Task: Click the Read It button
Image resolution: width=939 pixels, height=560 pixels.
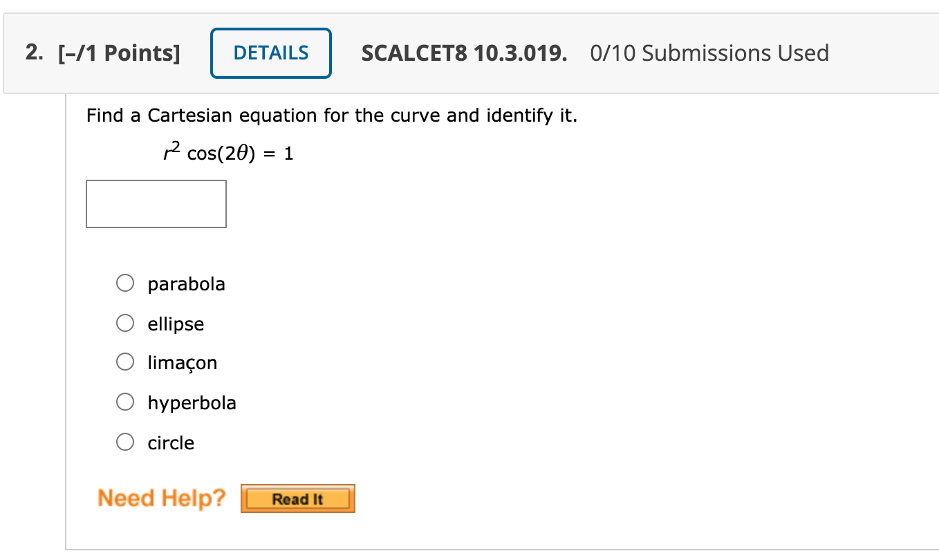Action: 297,498
